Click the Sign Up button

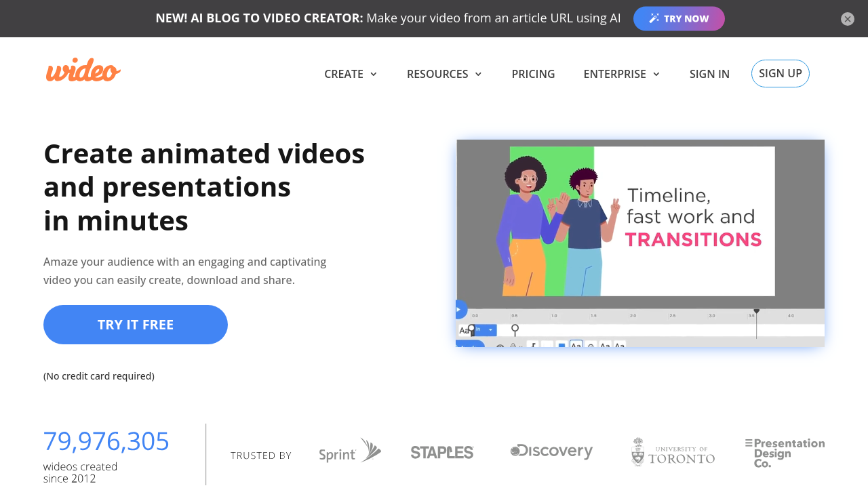[x=780, y=73]
